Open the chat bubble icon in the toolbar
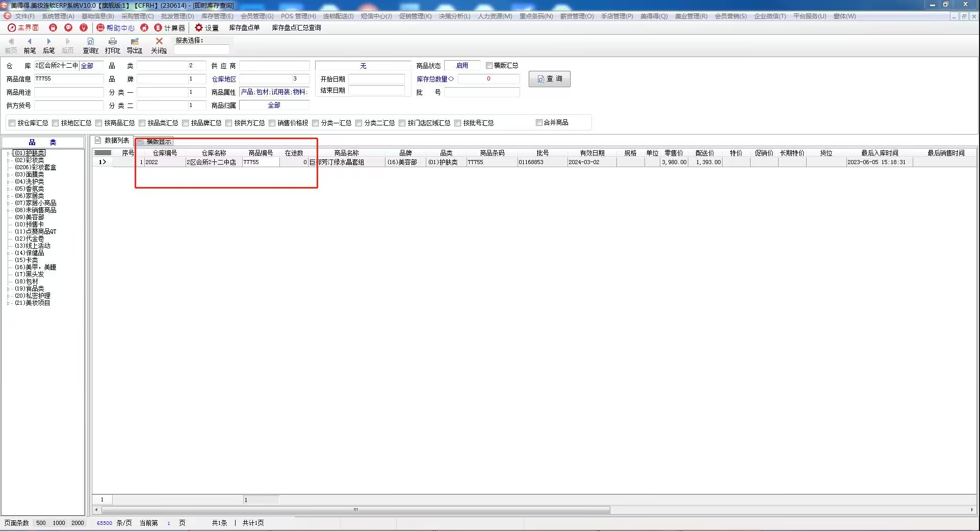Image resolution: width=980 pixels, height=531 pixels. [68, 28]
